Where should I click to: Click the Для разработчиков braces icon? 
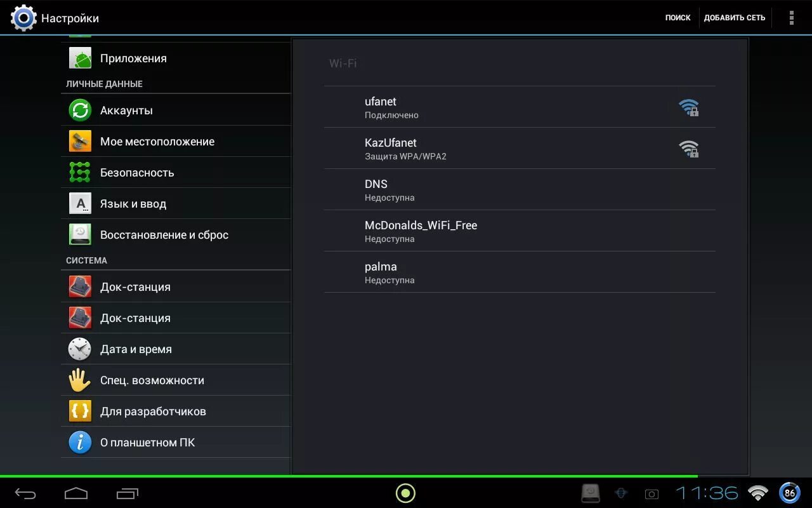coord(80,411)
